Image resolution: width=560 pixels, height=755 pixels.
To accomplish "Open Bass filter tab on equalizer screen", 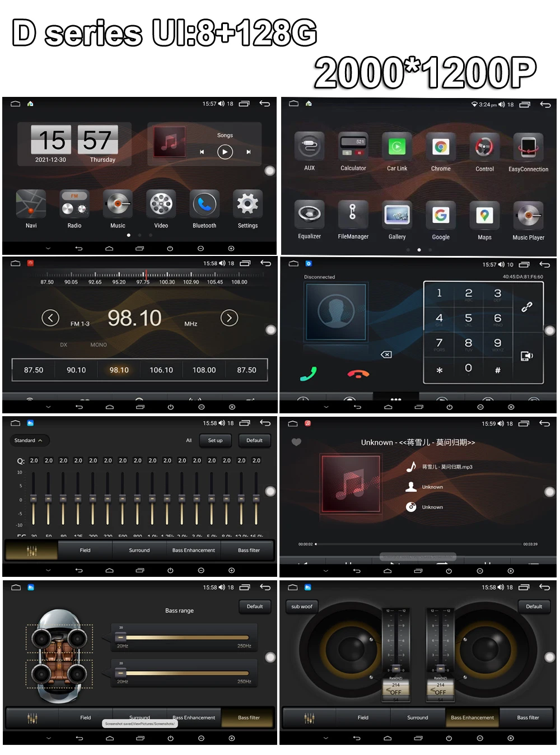I will (x=249, y=550).
